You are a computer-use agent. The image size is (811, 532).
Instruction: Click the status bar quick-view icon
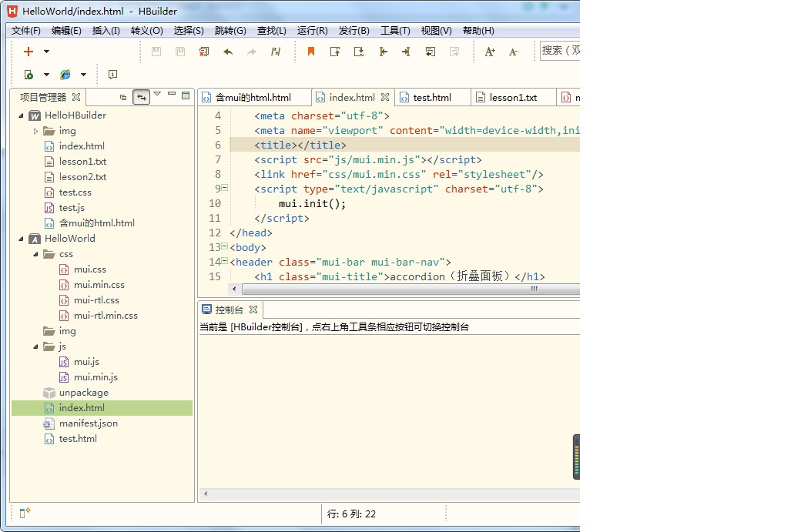coord(25,512)
